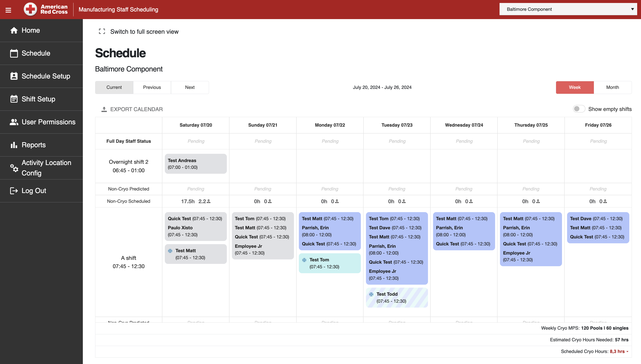The image size is (641, 364).
Task: Click the Schedule Setup badge icon
Action: 14,76
